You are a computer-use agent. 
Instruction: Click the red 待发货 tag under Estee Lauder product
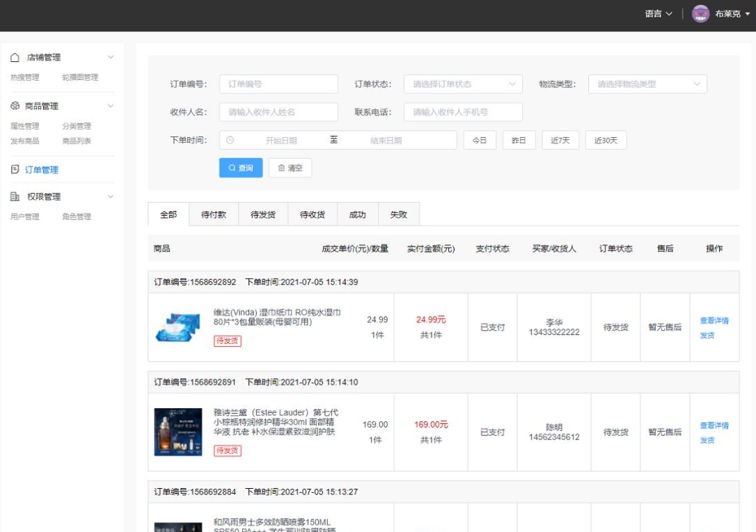pyautogui.click(x=227, y=451)
